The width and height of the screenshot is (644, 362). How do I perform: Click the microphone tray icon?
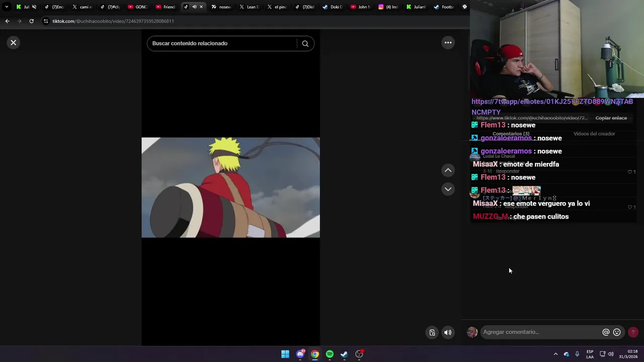pos(577,354)
